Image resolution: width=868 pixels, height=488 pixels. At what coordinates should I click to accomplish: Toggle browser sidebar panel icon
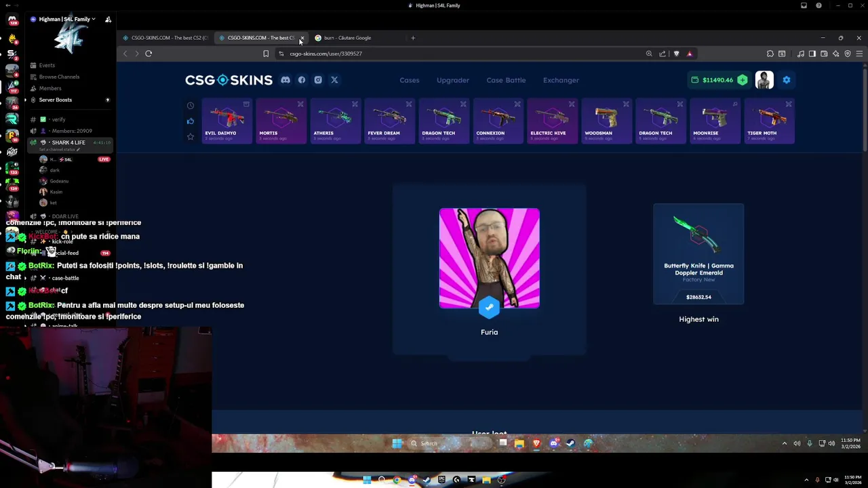[812, 54]
